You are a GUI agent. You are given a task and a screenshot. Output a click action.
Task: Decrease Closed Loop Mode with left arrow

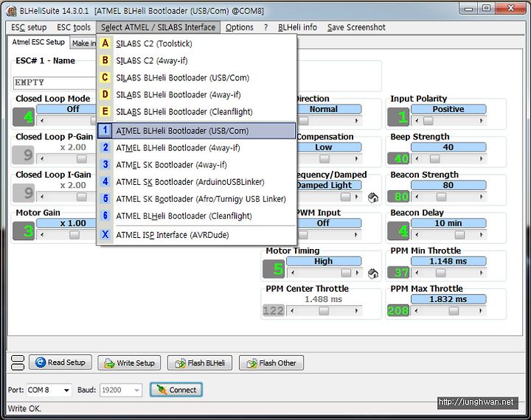click(x=42, y=121)
